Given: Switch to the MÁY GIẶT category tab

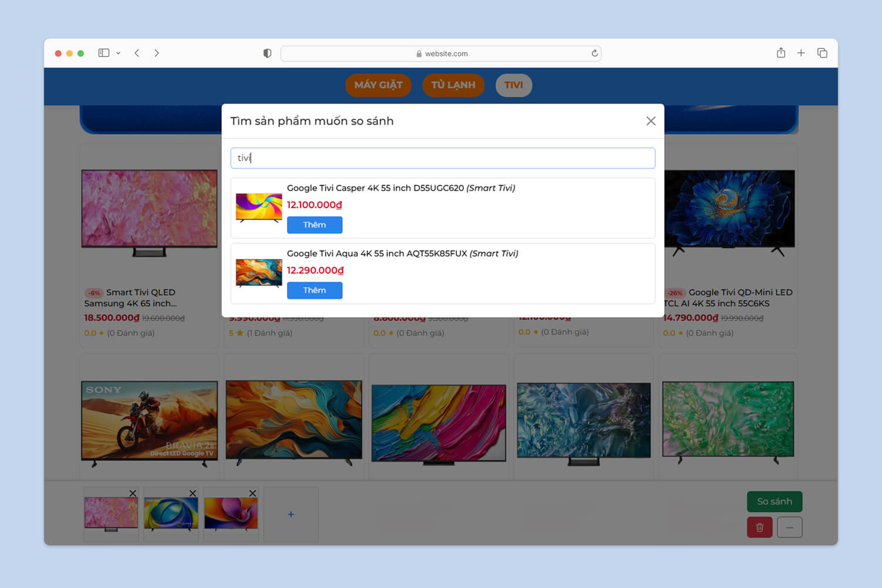Looking at the screenshot, I should pyautogui.click(x=378, y=85).
